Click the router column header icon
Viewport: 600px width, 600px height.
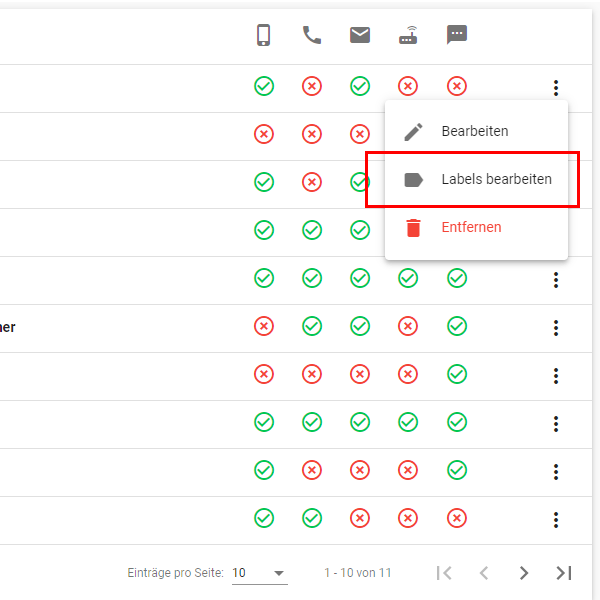[x=408, y=36]
